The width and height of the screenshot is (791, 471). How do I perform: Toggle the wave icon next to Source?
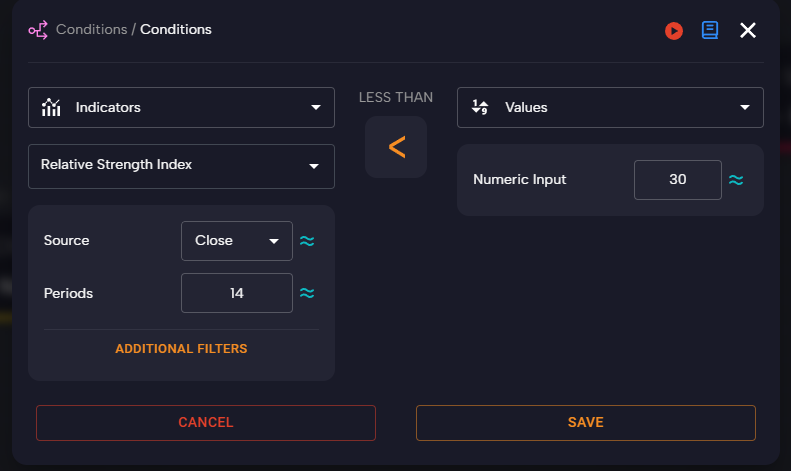point(308,241)
